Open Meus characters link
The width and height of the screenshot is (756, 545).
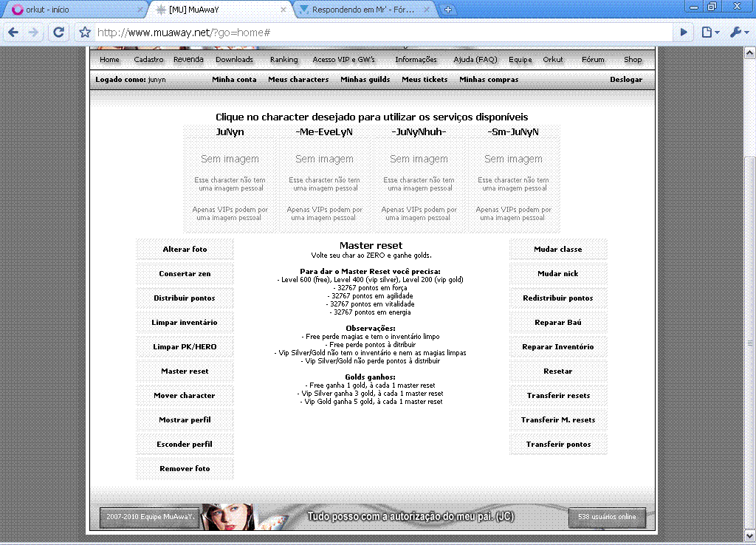tap(298, 80)
